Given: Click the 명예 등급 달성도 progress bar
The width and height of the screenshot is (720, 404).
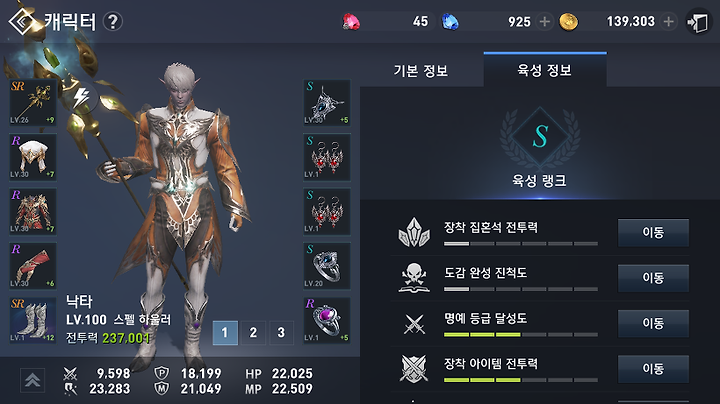Looking at the screenshot, I should (x=521, y=335).
